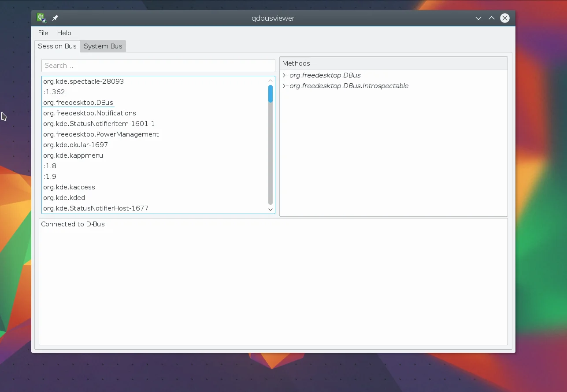Click the Search services input field
567x392 pixels.
pyautogui.click(x=158, y=66)
